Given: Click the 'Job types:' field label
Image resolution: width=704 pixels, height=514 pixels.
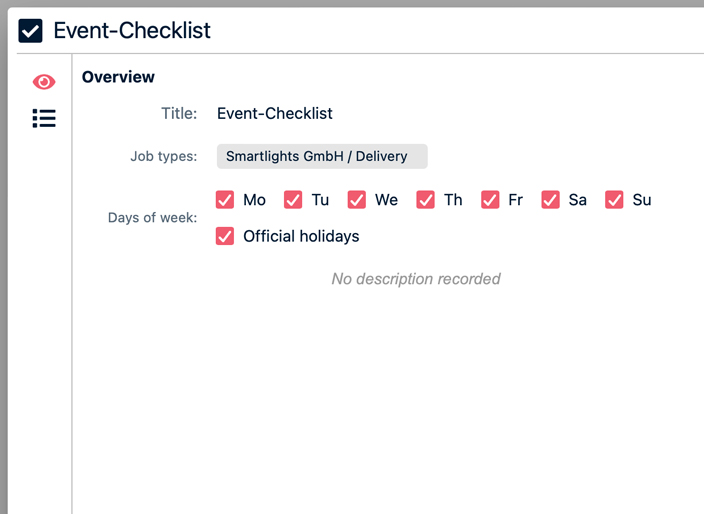Looking at the screenshot, I should click(x=163, y=157).
